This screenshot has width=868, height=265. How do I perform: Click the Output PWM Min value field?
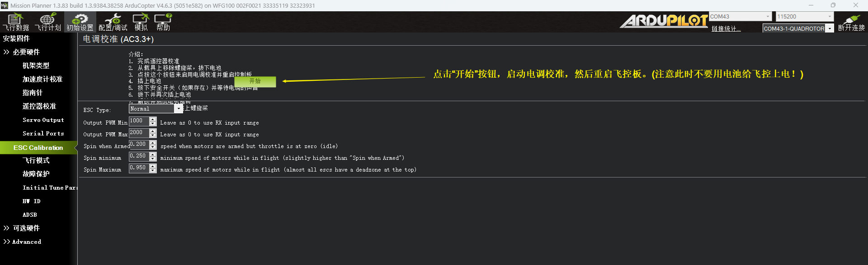pos(139,121)
